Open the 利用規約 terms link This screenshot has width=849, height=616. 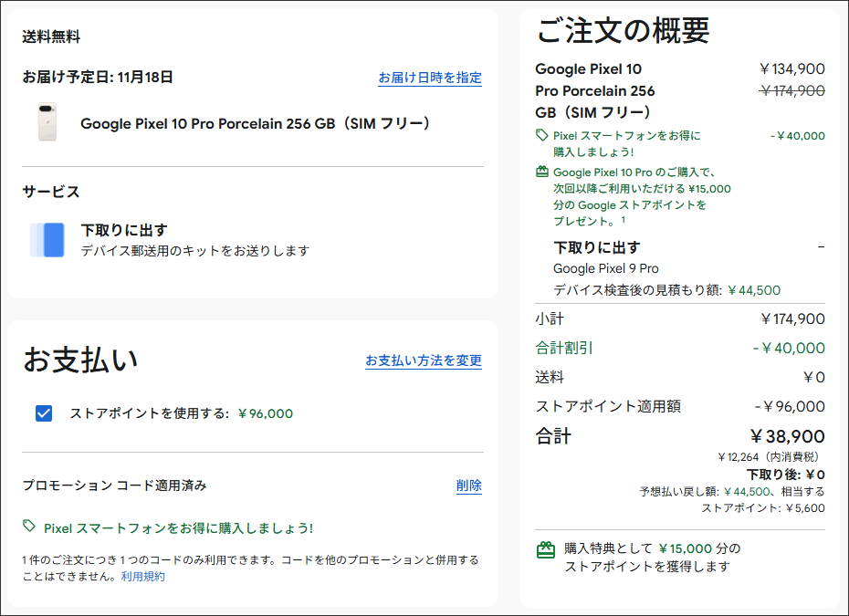143,576
